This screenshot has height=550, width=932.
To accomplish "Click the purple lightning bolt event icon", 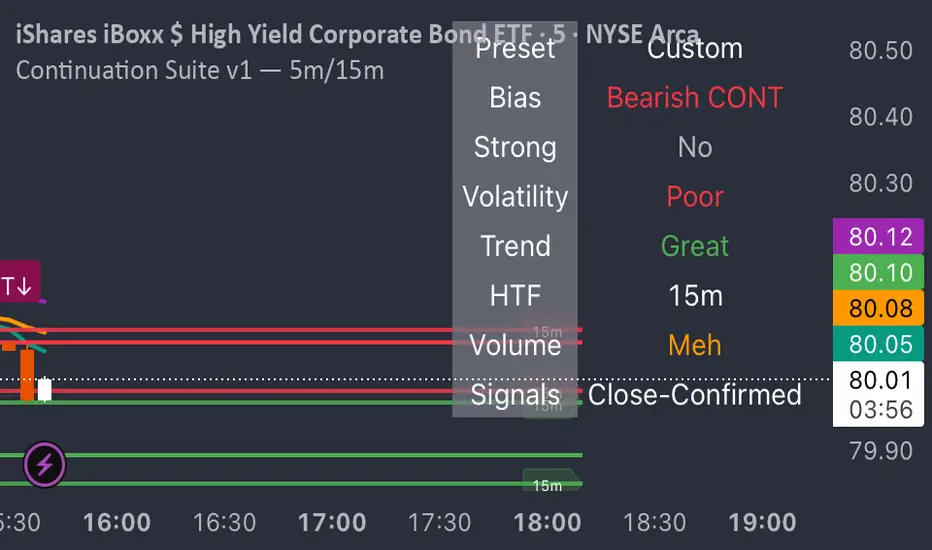I will [45, 463].
